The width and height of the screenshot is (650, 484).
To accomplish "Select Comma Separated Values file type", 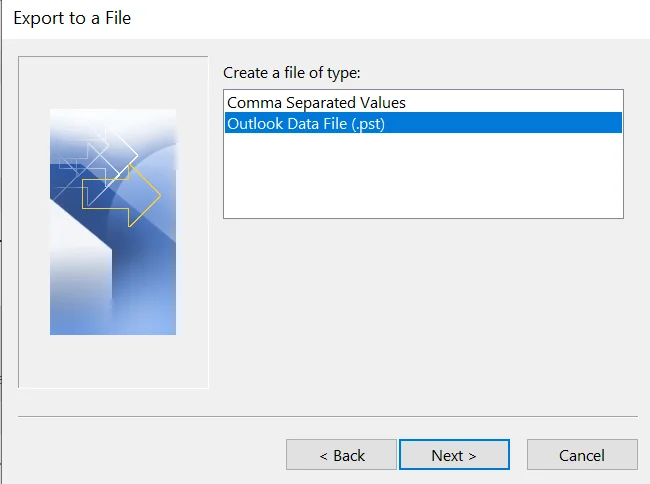I will (316, 102).
